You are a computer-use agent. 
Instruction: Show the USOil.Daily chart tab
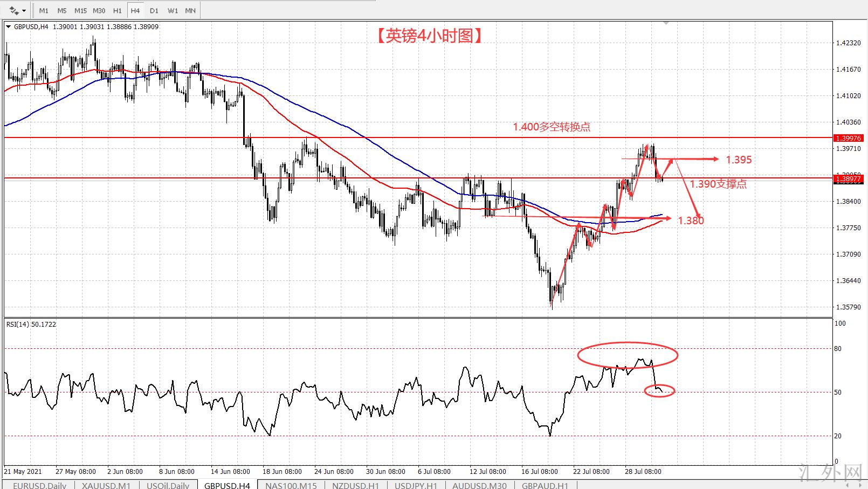coord(168,485)
